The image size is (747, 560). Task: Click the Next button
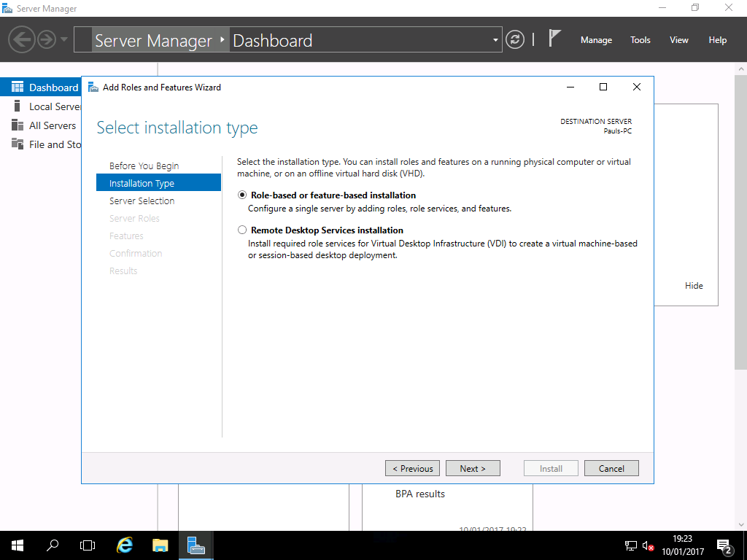click(x=473, y=468)
